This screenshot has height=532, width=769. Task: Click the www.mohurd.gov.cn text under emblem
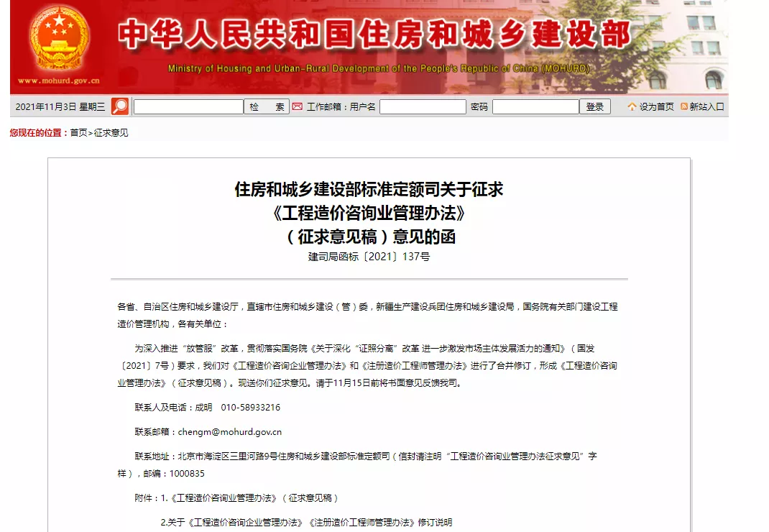pyautogui.click(x=59, y=81)
